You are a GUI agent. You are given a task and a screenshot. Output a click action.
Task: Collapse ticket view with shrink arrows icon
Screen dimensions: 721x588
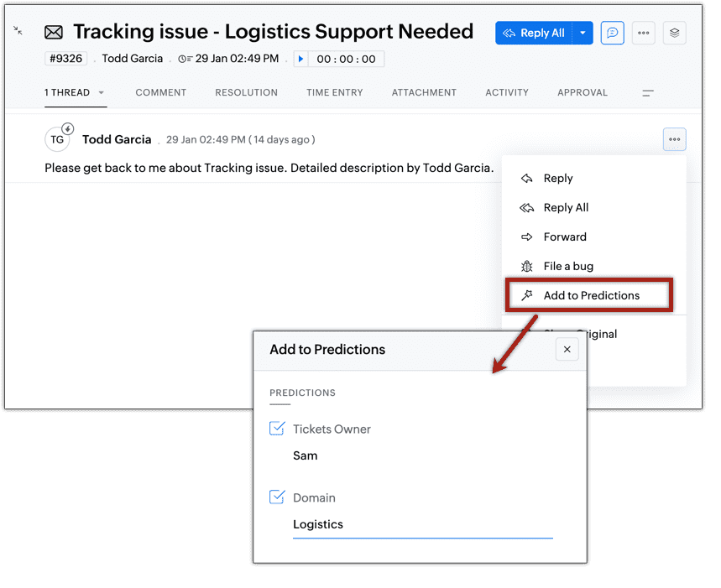pyautogui.click(x=18, y=31)
